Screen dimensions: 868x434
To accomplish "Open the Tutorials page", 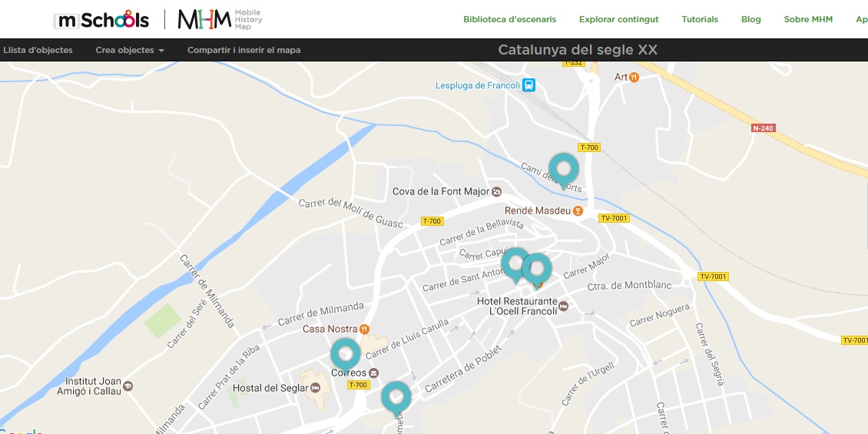I will (x=700, y=19).
